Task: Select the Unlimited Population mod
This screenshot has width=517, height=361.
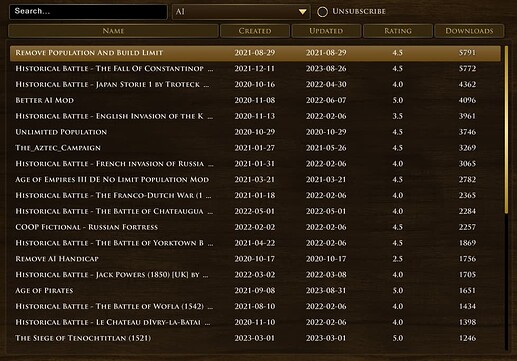Action: coord(255,132)
